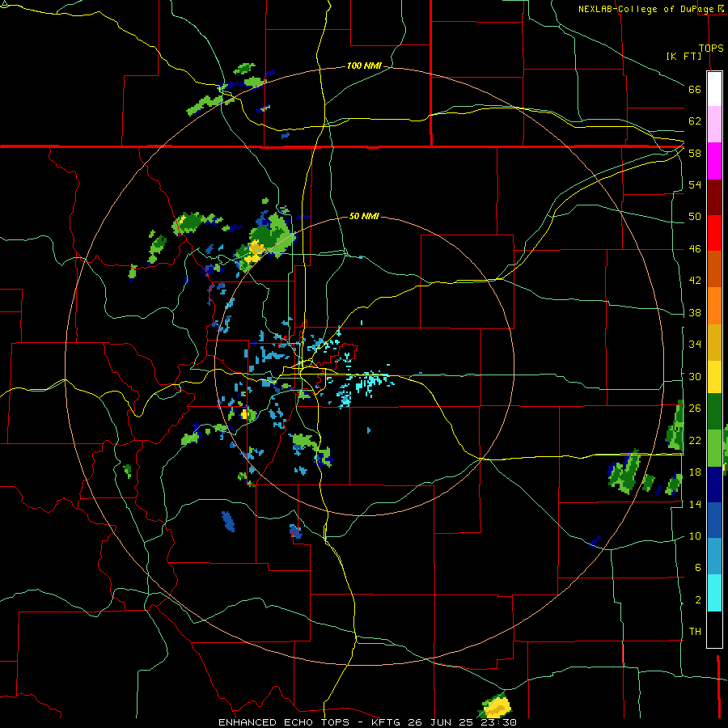This screenshot has height=728, width=728.
Task: Click the 18 legend value
Action: pyautogui.click(x=695, y=472)
